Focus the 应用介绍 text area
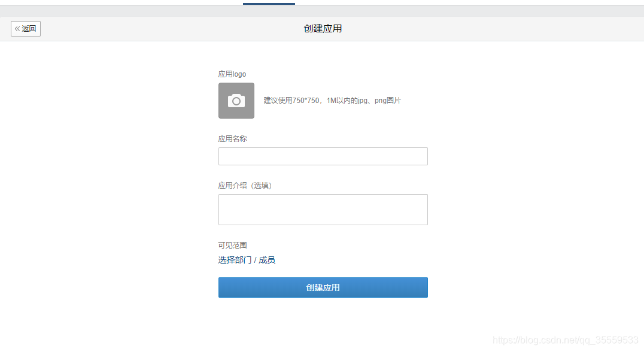Screen dimensions: 644x351 [323, 210]
